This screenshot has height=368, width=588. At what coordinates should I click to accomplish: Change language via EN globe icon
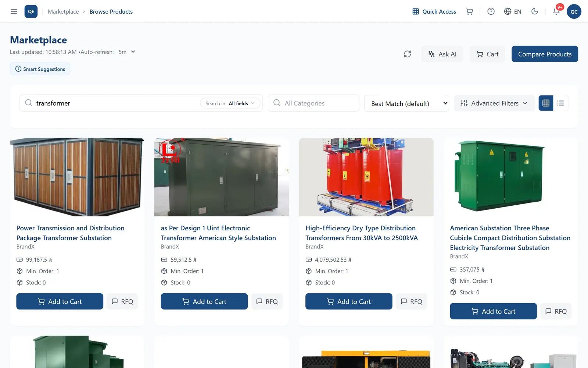(513, 11)
